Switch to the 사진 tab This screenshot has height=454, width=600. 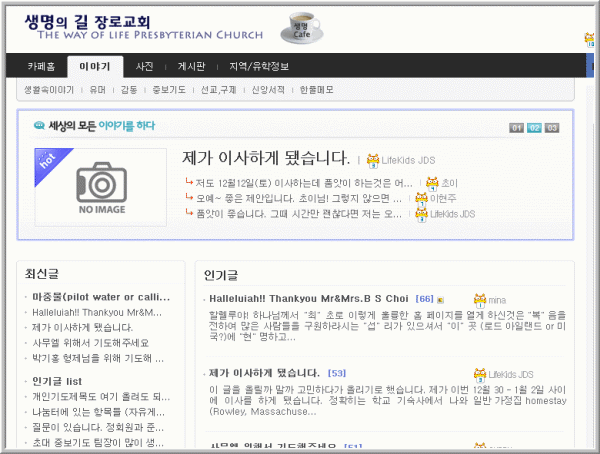tap(145, 66)
